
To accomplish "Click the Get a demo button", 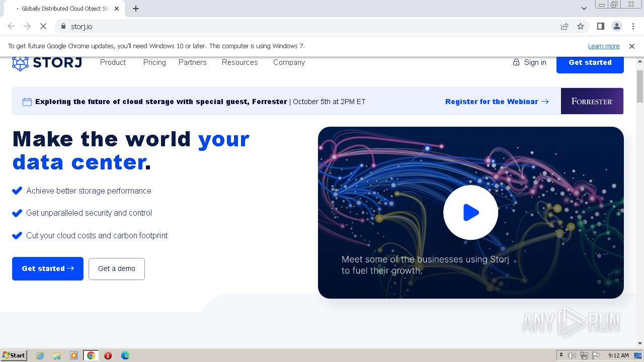I will [x=117, y=268].
